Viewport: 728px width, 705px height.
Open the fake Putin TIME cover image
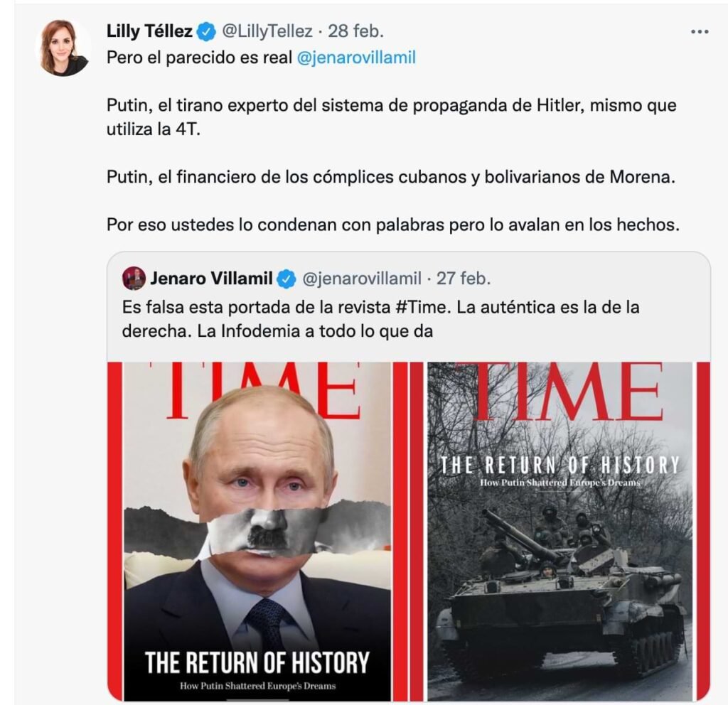coord(257,531)
